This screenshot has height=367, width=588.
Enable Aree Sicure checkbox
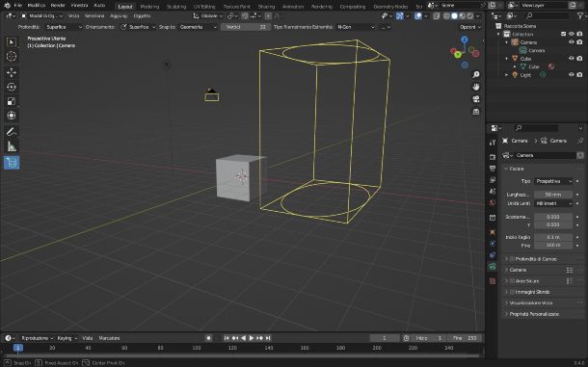tap(512, 280)
